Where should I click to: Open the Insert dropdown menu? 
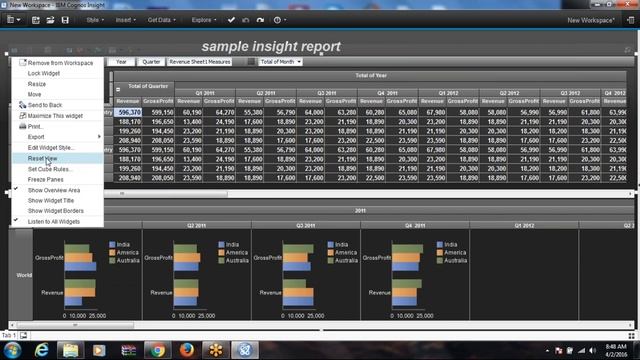pyautogui.click(x=125, y=20)
